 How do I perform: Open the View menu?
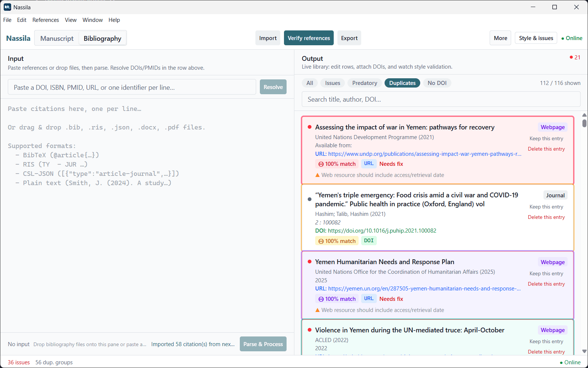click(71, 20)
